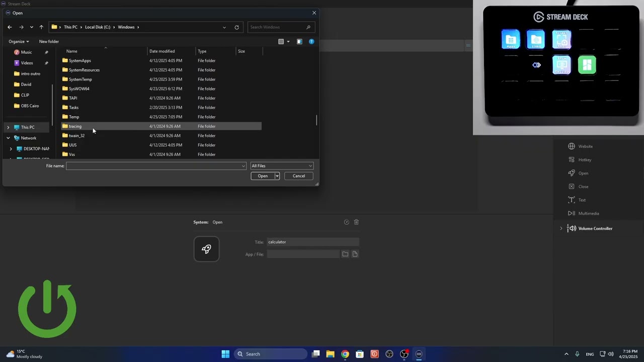
Task: Change view layout icon
Action: 281,42
